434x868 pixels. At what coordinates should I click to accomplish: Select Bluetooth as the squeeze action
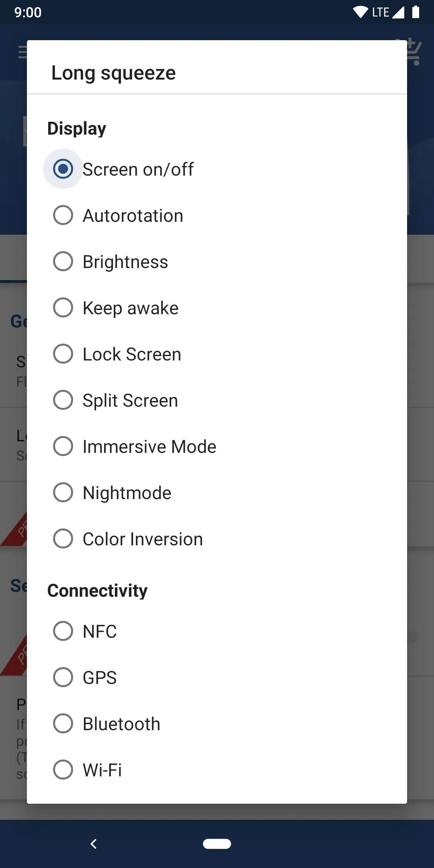point(63,724)
